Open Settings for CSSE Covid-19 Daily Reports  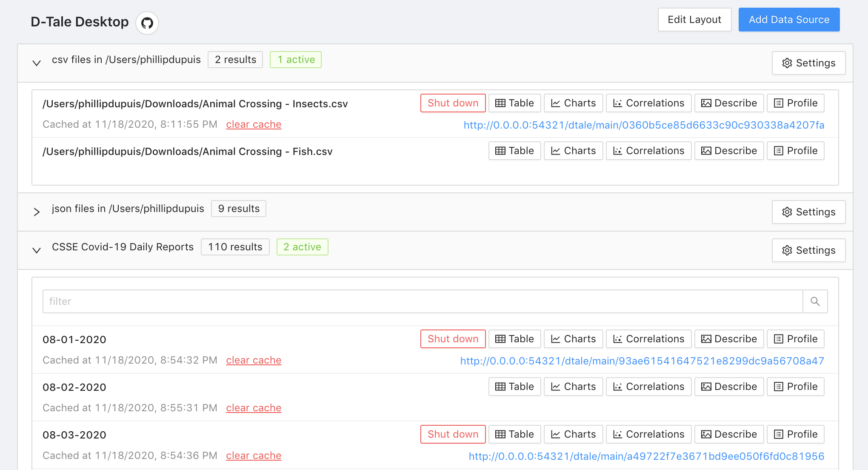click(x=808, y=250)
